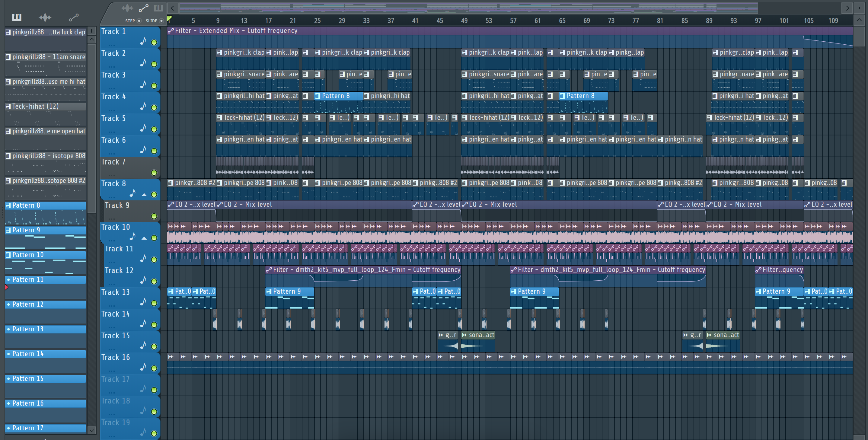The image size is (868, 440).
Task: Click the playlist pattern clip focus icon
Action: click(158, 8)
